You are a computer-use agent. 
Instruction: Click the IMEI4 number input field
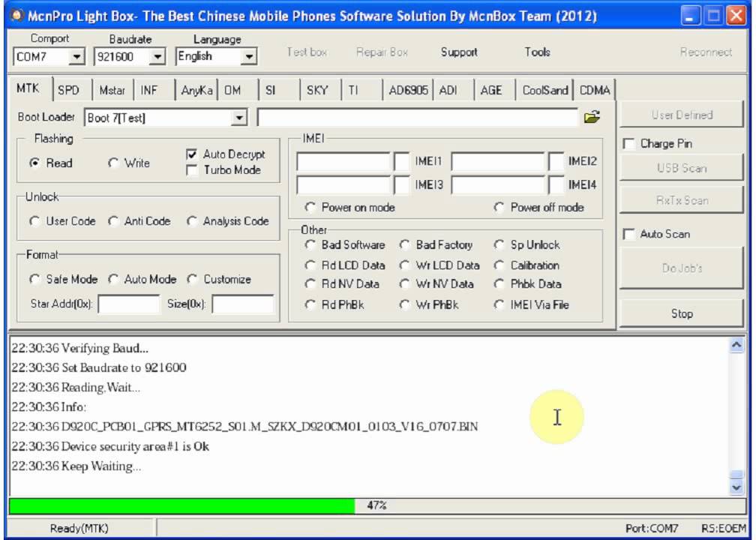pos(497,185)
